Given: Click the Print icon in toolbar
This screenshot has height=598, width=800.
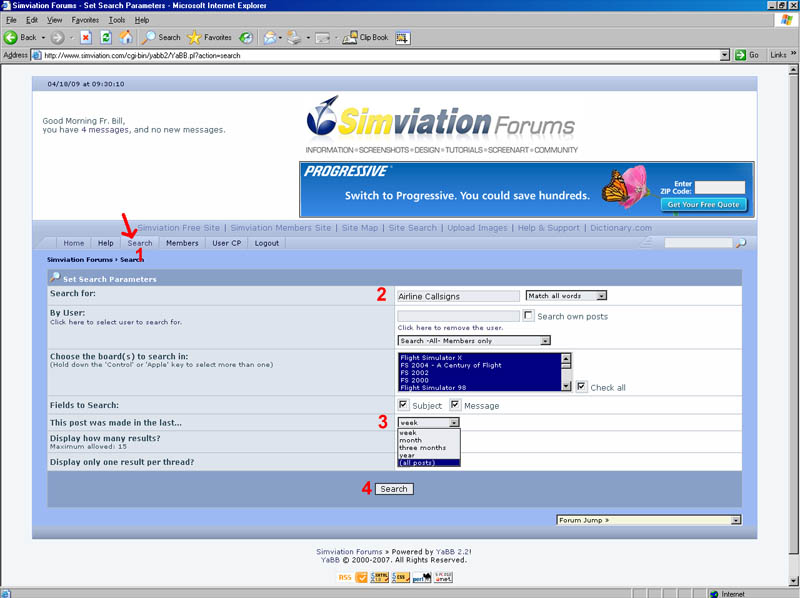Looking at the screenshot, I should [x=294, y=37].
